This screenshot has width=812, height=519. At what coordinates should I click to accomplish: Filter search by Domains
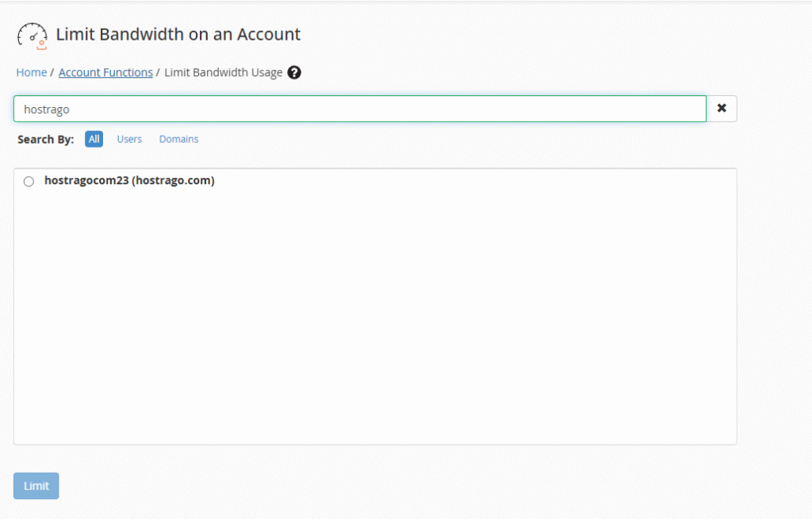(x=178, y=139)
